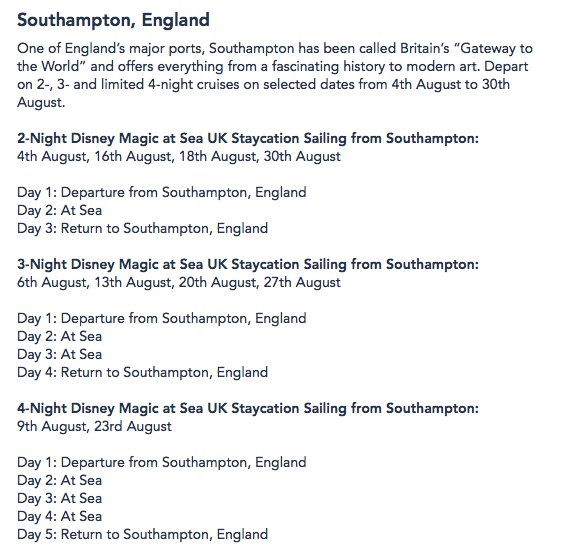
Task: Click the intro paragraph word 'Gateway'
Action: [x=487, y=49]
